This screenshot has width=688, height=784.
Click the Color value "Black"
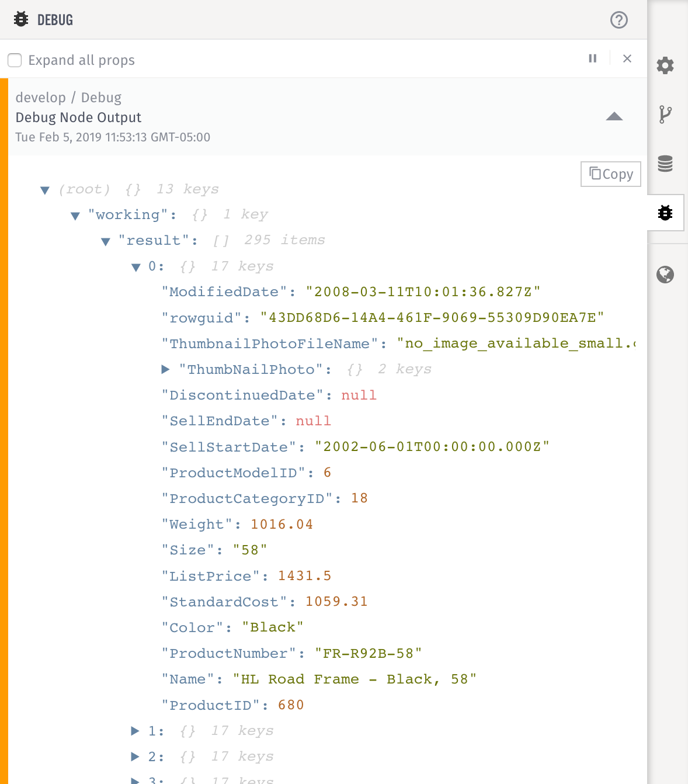[x=273, y=627]
